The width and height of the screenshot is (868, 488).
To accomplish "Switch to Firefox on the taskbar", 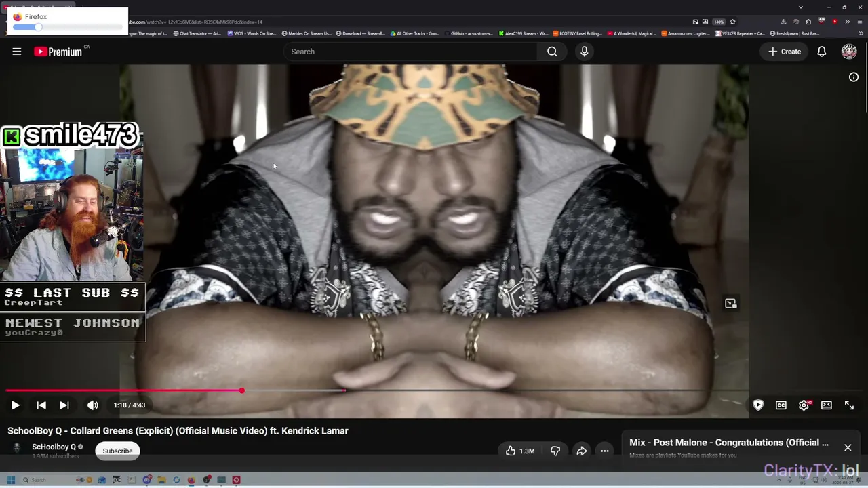I will tap(191, 480).
